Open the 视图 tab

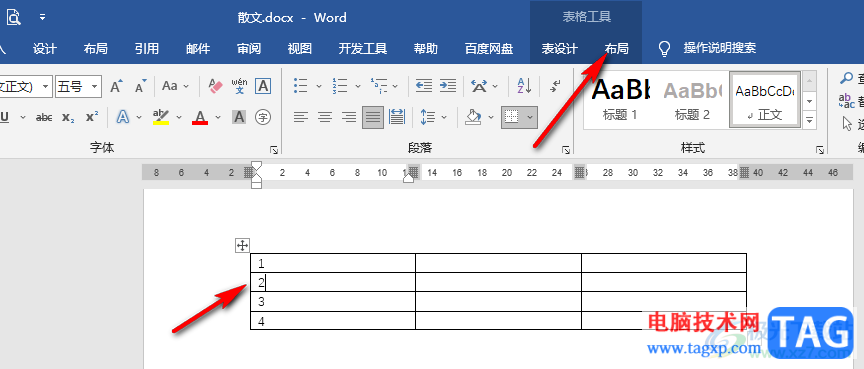pyautogui.click(x=300, y=48)
